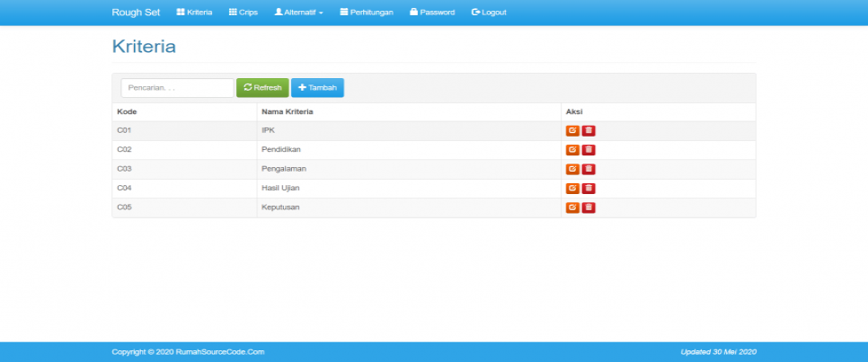Image resolution: width=868 pixels, height=362 pixels.
Task: Click the Keputusan criteria name
Action: [280, 207]
